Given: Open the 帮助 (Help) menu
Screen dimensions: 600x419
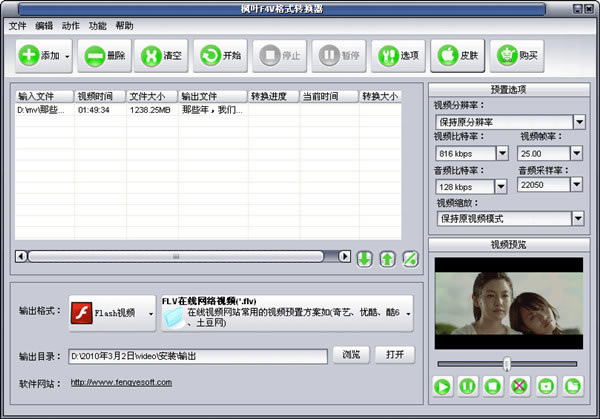Looking at the screenshot, I should coord(124,25).
